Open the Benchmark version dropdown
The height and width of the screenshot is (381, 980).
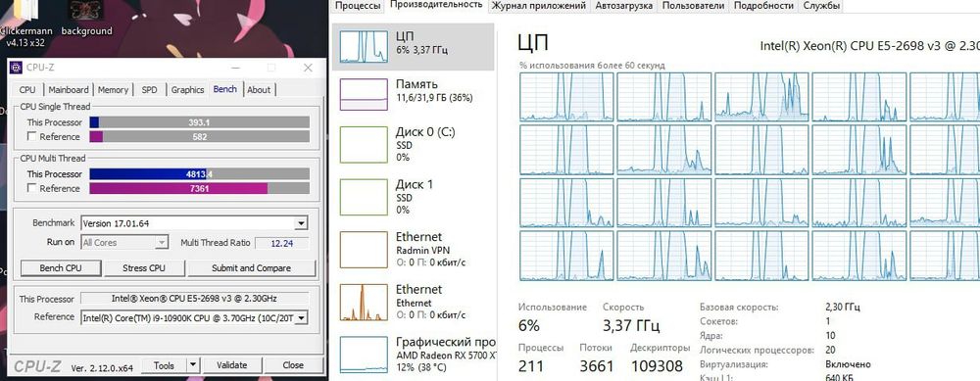pos(301,223)
